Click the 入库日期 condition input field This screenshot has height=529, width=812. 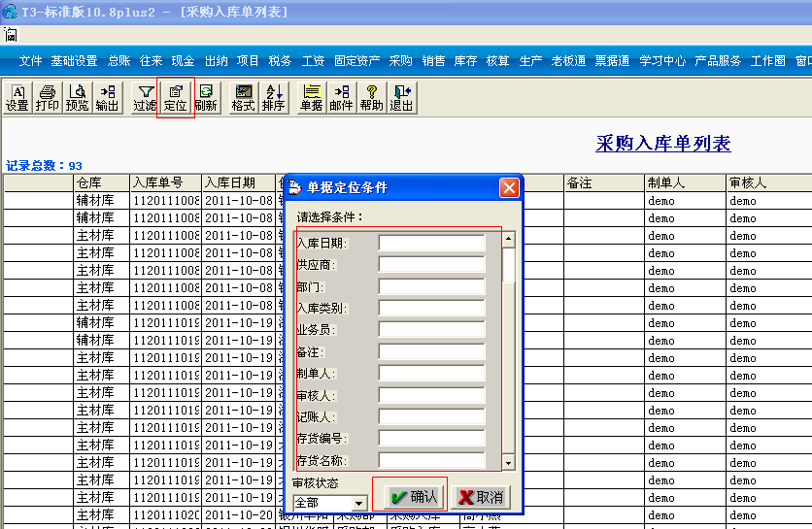(431, 243)
